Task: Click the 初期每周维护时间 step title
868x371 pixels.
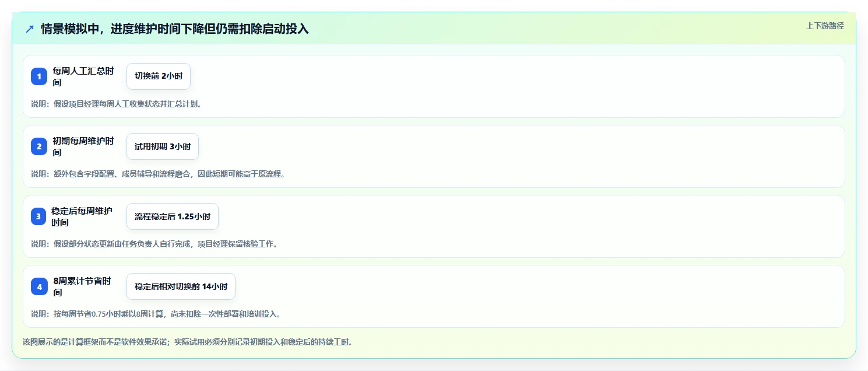Action: coord(83,146)
